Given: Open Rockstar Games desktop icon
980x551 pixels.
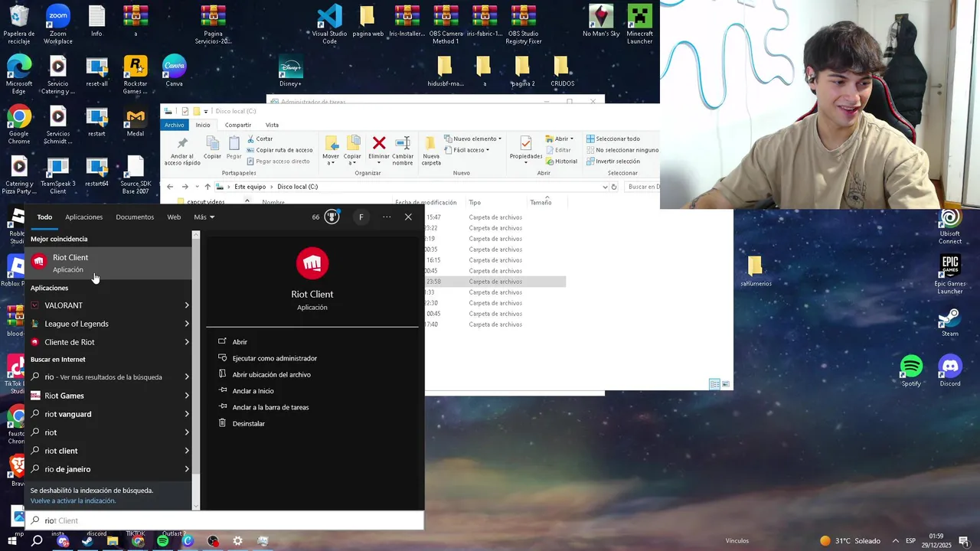Looking at the screenshot, I should pos(136,75).
